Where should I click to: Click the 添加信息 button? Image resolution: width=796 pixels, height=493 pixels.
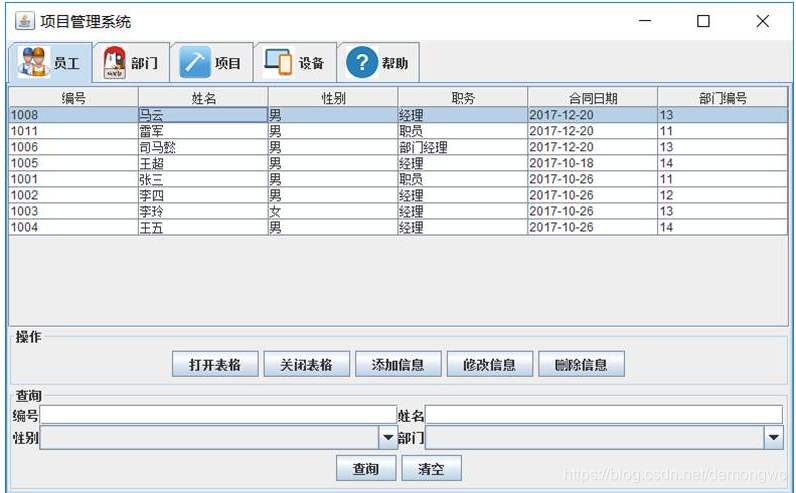click(398, 364)
